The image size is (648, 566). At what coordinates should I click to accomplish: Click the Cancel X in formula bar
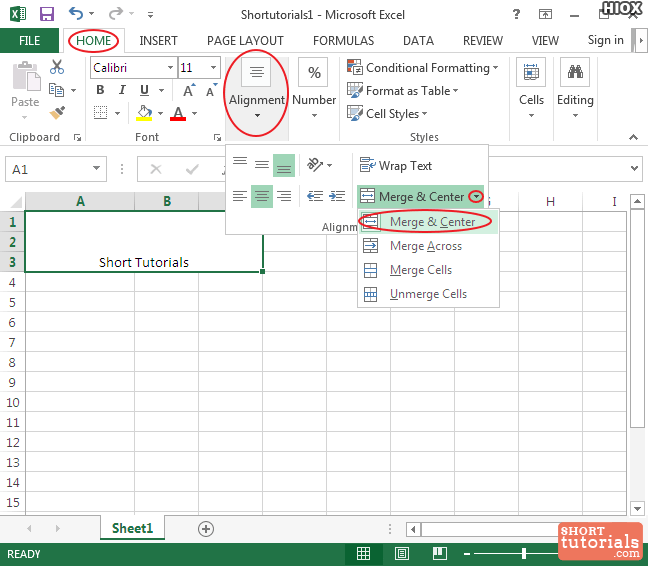(x=156, y=169)
